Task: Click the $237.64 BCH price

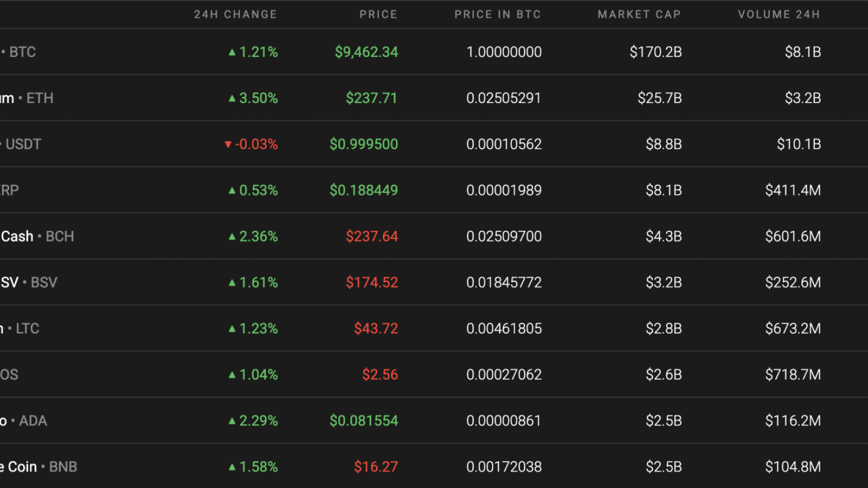Action: pyautogui.click(x=372, y=236)
